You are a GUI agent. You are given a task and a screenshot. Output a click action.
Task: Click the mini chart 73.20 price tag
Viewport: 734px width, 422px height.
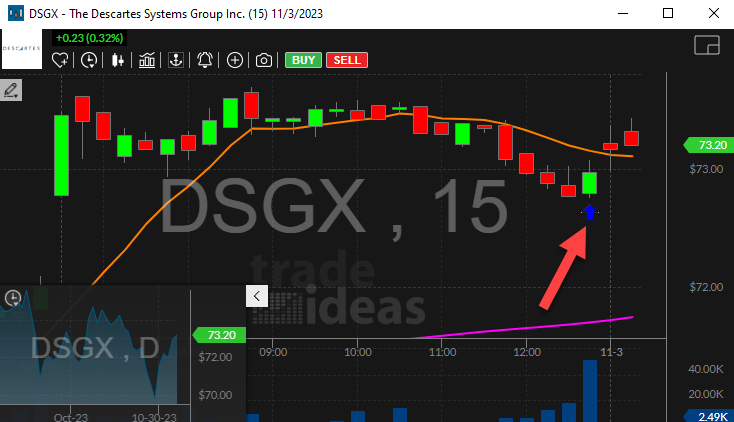(219, 335)
